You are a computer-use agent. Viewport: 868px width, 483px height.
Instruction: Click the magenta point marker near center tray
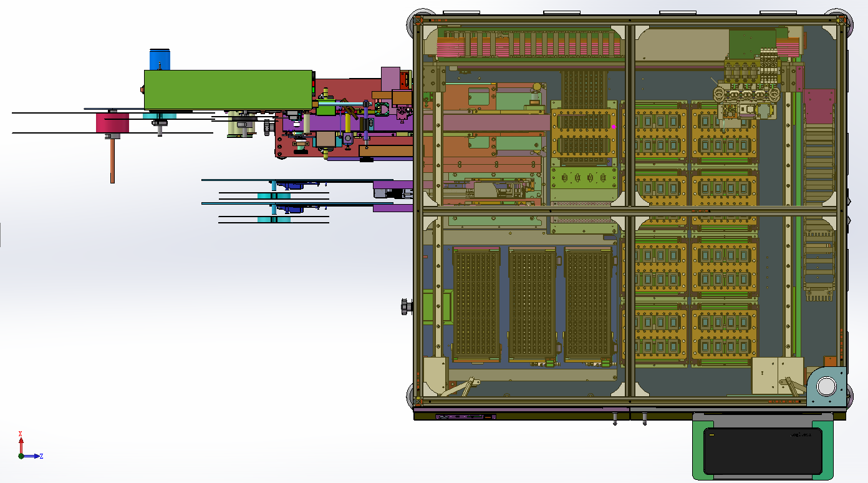point(614,127)
